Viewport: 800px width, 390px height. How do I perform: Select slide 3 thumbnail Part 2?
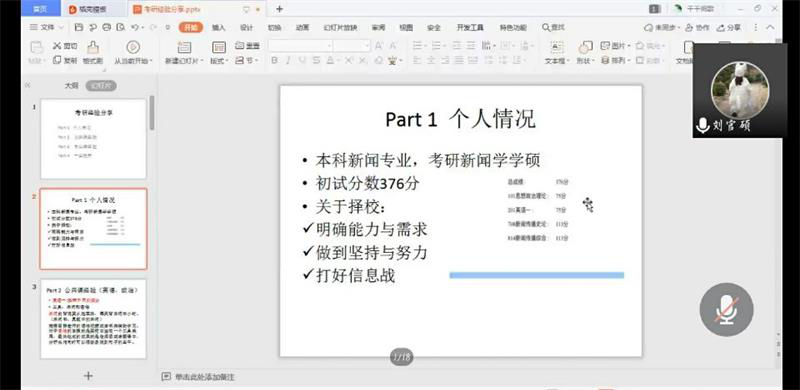(93, 319)
